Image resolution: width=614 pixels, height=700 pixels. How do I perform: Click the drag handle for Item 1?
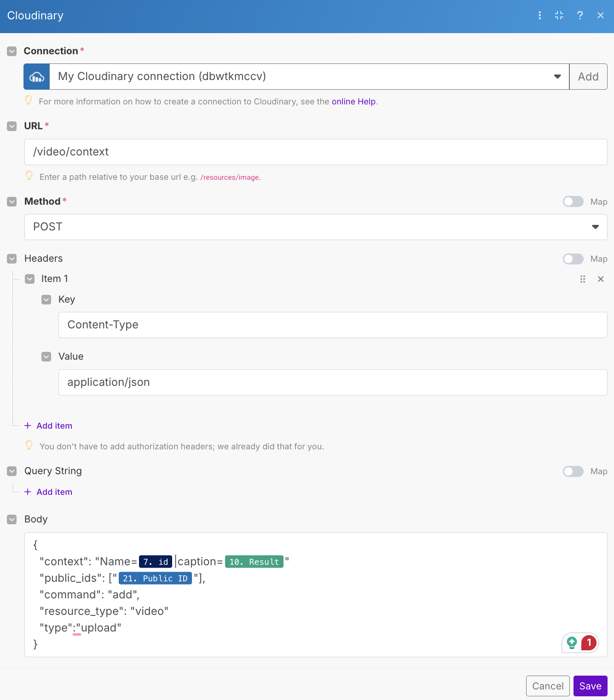pos(583,279)
